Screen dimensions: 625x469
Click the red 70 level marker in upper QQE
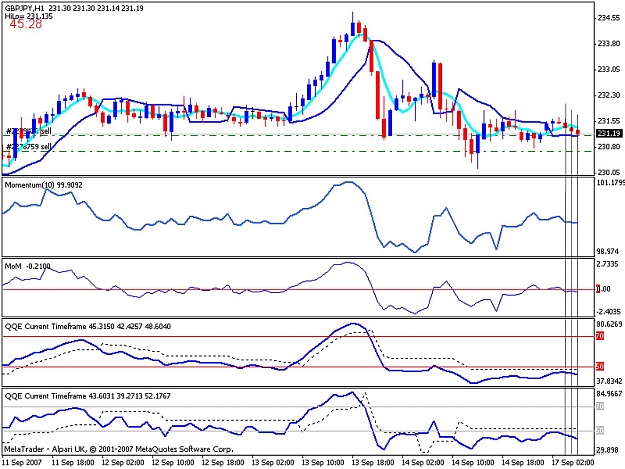click(x=600, y=336)
